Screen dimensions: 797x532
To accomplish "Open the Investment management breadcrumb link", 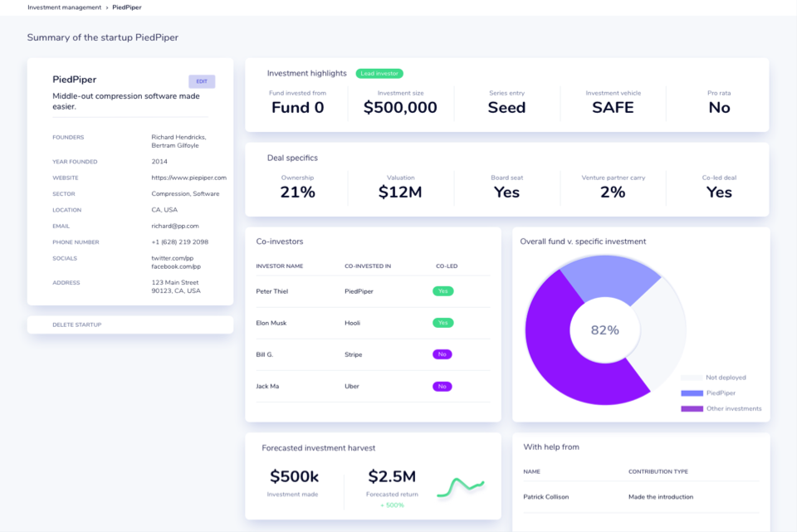I will point(64,7).
